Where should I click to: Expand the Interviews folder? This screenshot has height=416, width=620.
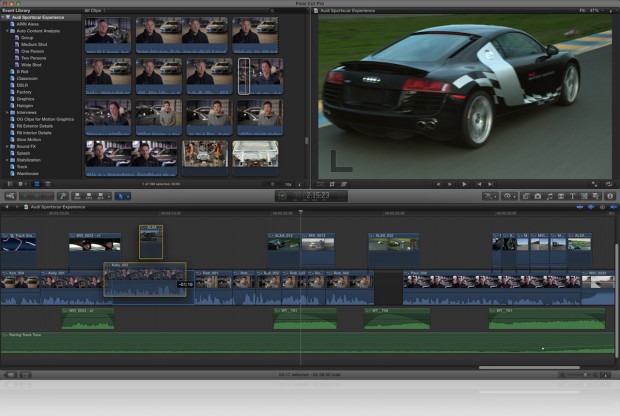pyautogui.click(x=7, y=112)
